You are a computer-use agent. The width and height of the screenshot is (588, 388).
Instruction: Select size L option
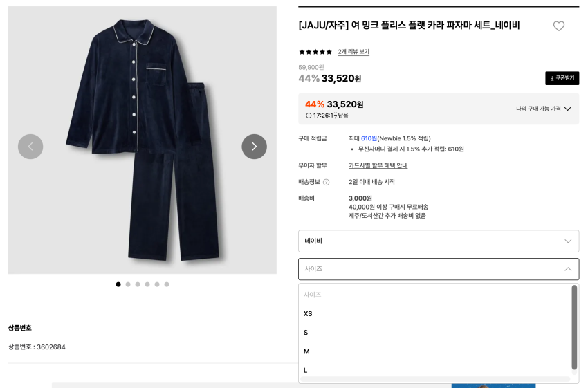point(306,370)
